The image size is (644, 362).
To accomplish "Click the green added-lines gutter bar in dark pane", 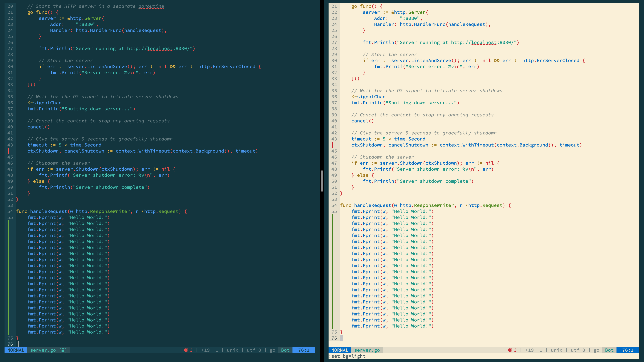I will pyautogui.click(x=9, y=277).
